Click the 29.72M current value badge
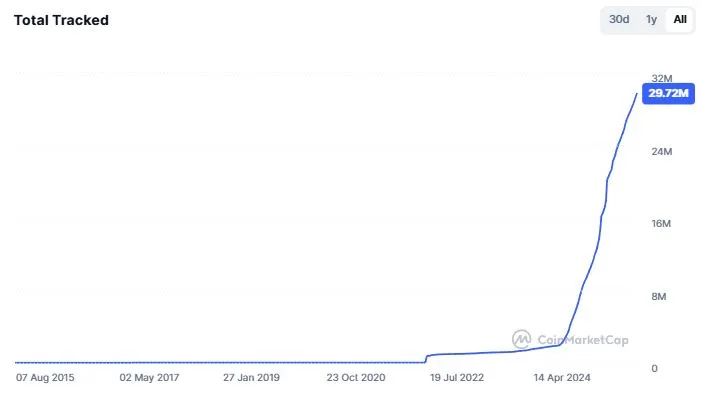 (x=668, y=93)
